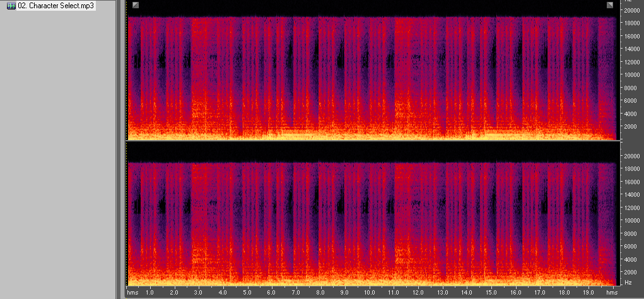Screen dimensions: 644x299
Task: Click the 10.0 mark on the time ruler
Action: [368, 293]
